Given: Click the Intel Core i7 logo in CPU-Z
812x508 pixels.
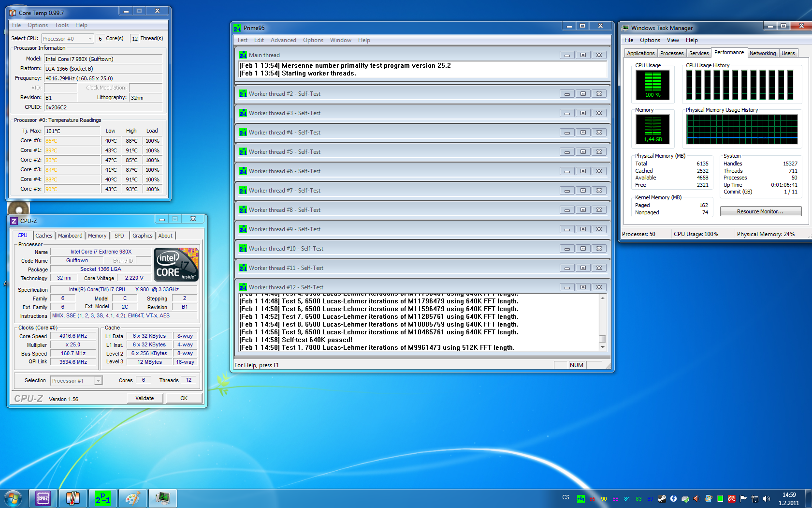Looking at the screenshot, I should 176,265.
